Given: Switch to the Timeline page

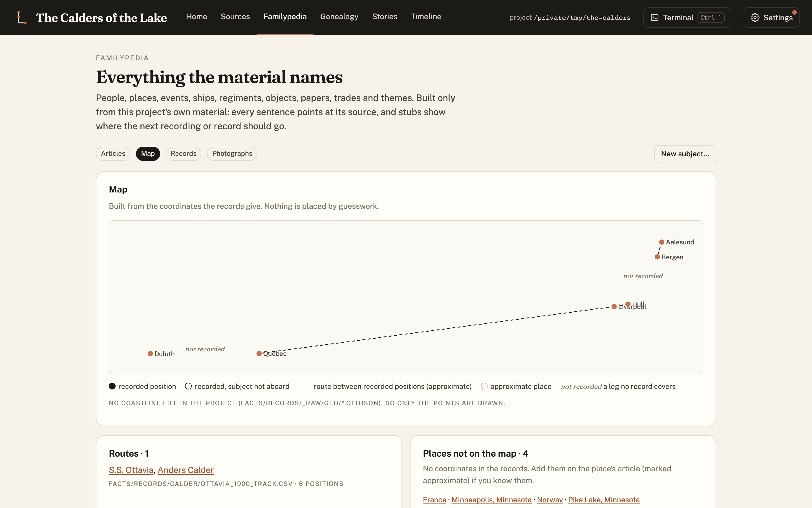Looking at the screenshot, I should point(426,17).
